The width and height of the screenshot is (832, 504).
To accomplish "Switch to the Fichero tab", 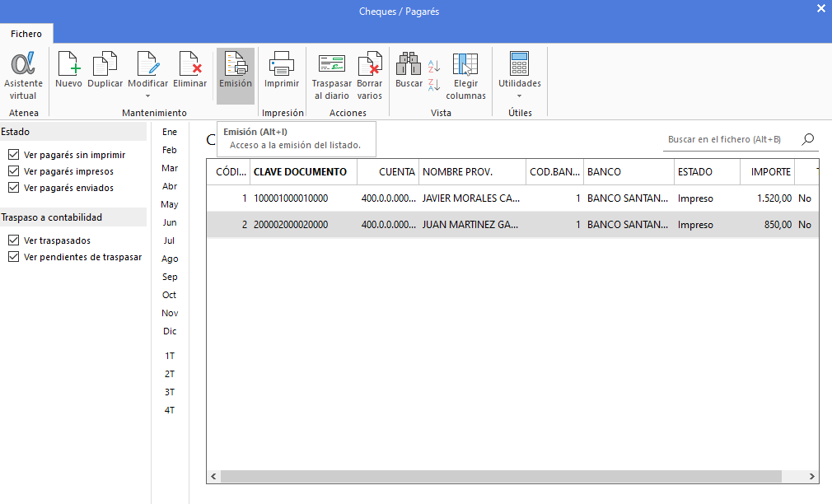I will point(26,34).
